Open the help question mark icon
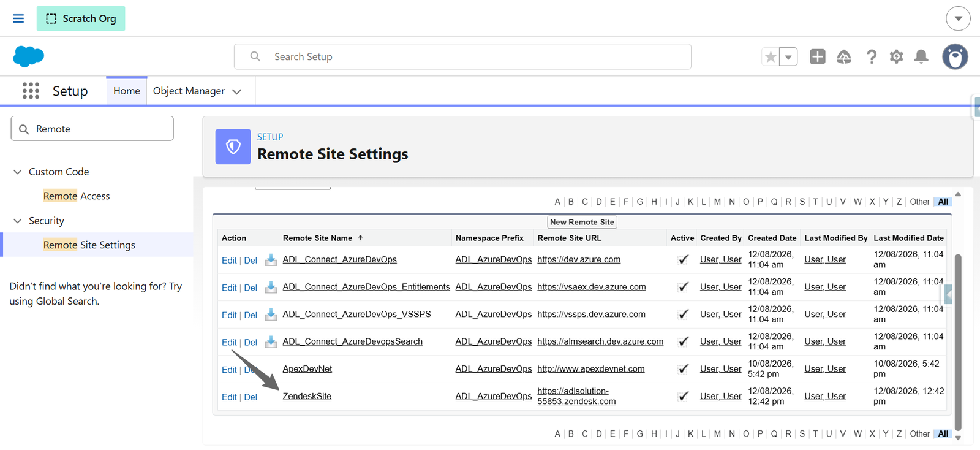The height and width of the screenshot is (450, 980). click(872, 57)
